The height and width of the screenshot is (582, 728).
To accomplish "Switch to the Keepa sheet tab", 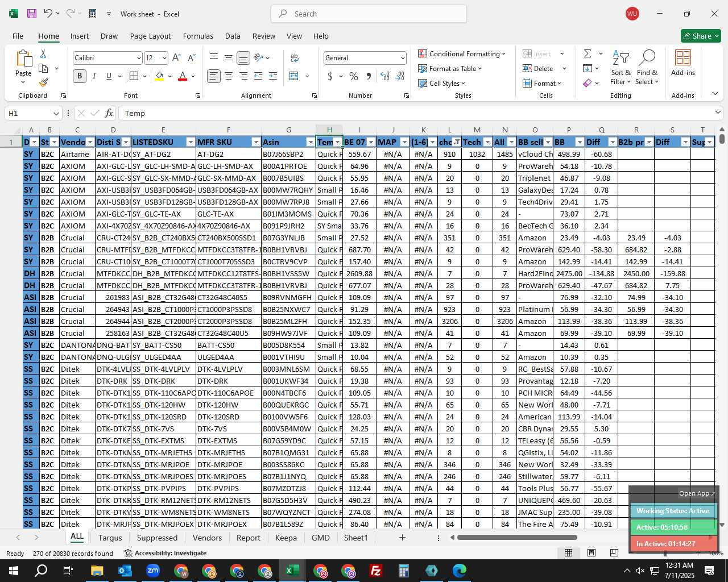I will coord(286,538).
